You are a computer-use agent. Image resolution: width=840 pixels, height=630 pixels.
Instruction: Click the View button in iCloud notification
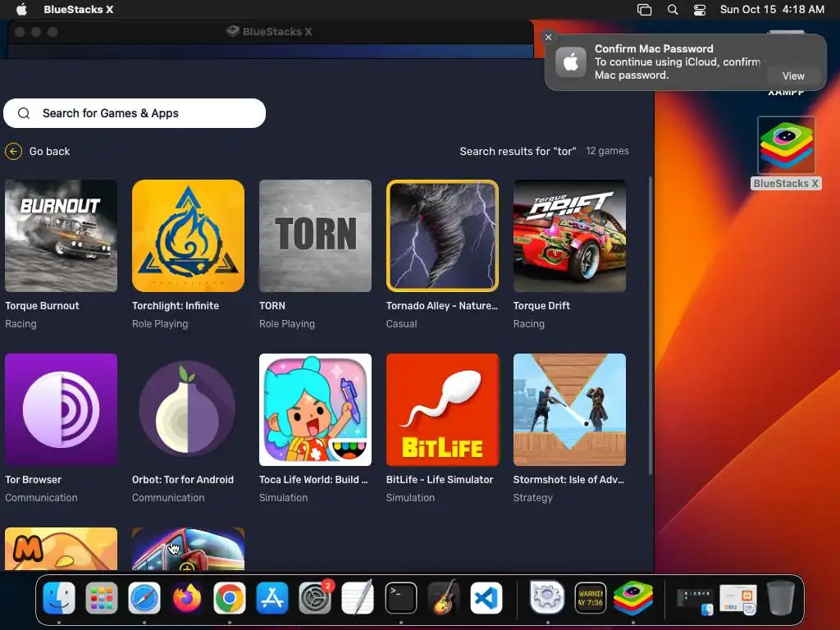click(793, 76)
